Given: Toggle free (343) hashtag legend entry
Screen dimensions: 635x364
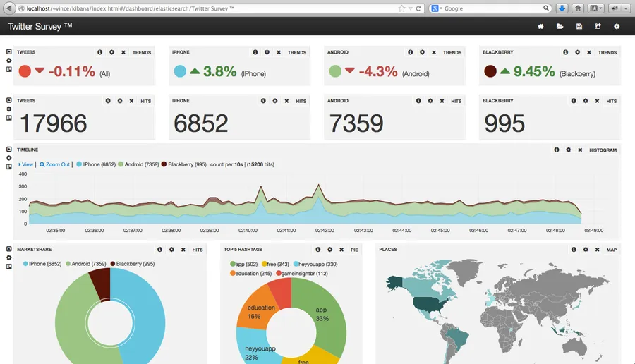Looking at the screenshot, I should coord(275,264).
